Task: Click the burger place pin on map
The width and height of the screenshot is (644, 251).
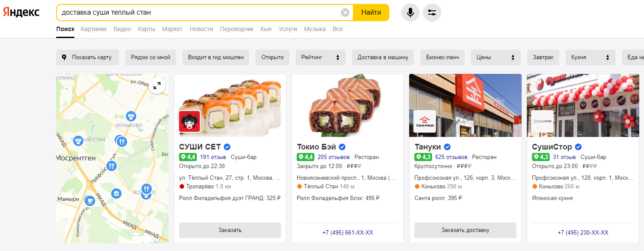Action: 115,194
